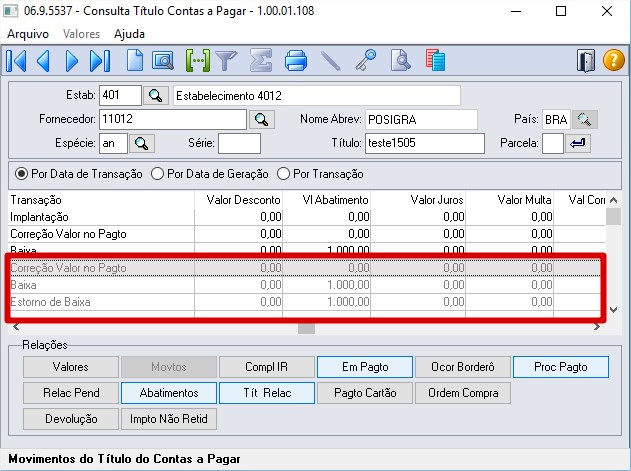Viewport: 631px width, 471px height.
Task: Click the red and blue documents icon
Action: (x=435, y=60)
